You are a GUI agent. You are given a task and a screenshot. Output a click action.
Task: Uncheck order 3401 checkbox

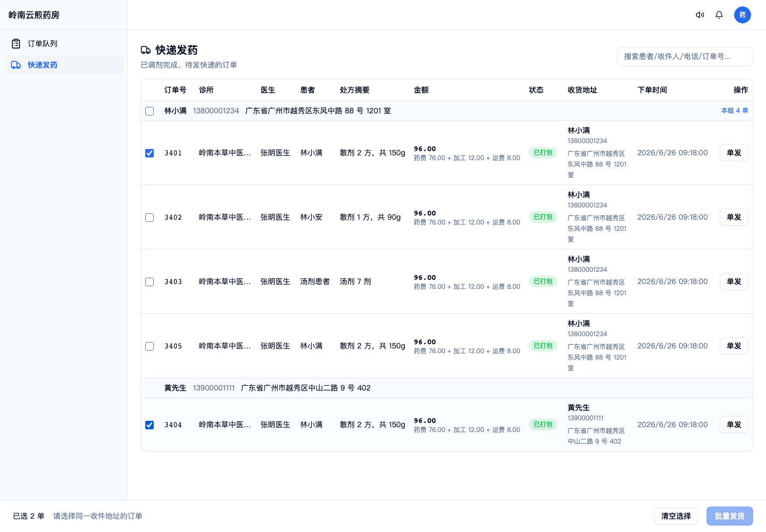click(x=149, y=153)
